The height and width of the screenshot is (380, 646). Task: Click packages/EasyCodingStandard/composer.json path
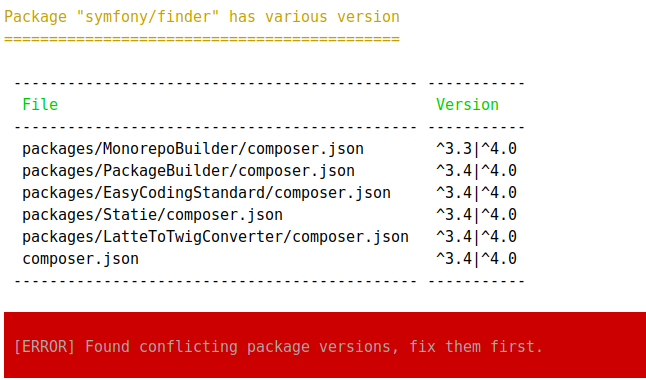point(206,193)
